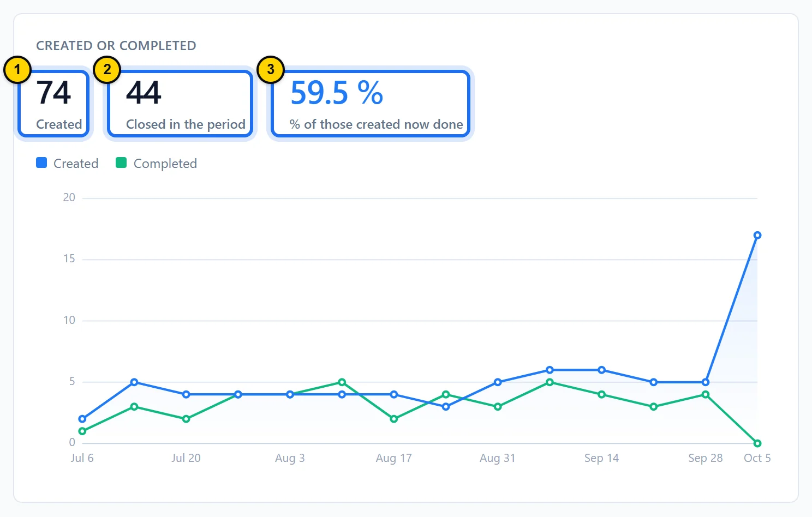Select the Created point above Aug 31
The height and width of the screenshot is (517, 812).
498,382
